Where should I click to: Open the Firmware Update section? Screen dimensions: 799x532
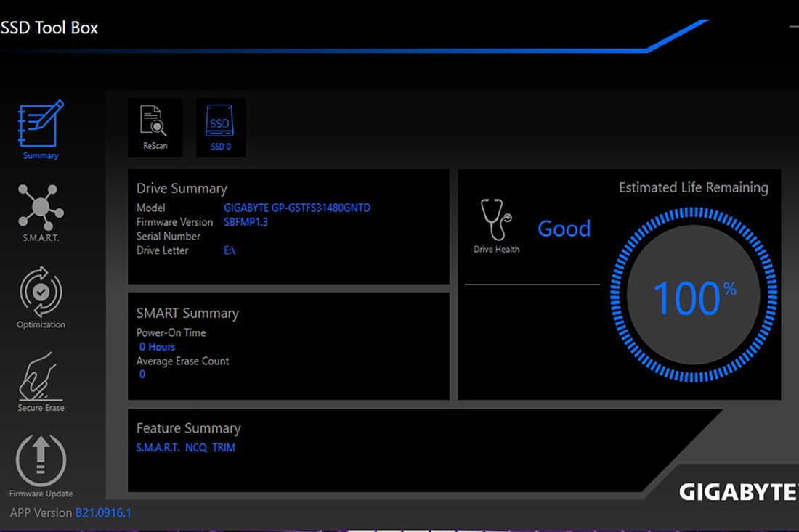coord(41,466)
